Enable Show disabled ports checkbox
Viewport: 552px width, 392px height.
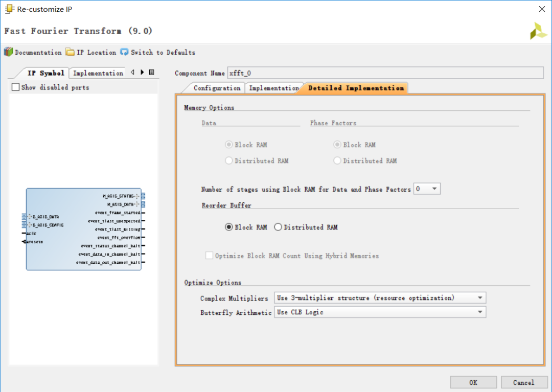click(x=15, y=87)
